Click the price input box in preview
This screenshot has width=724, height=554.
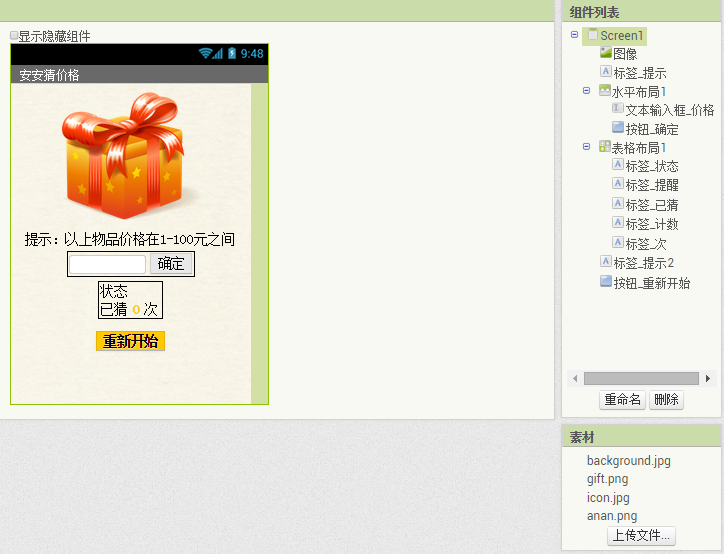click(x=108, y=264)
